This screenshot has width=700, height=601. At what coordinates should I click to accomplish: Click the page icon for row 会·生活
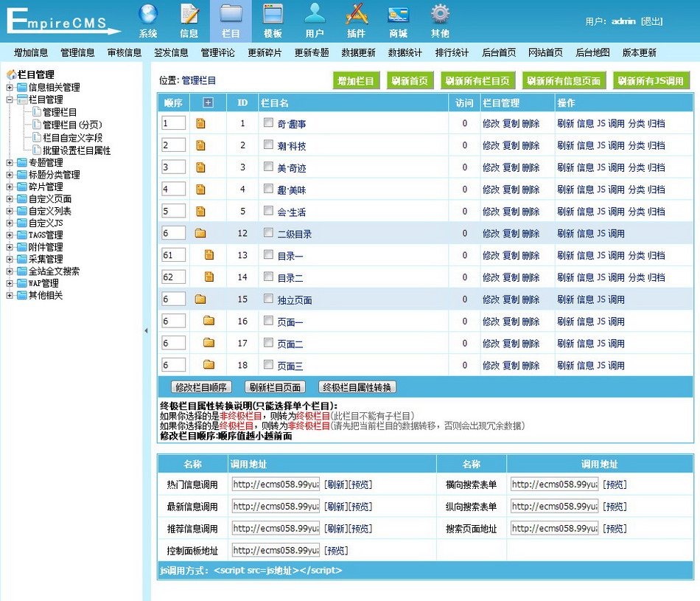[x=201, y=212]
